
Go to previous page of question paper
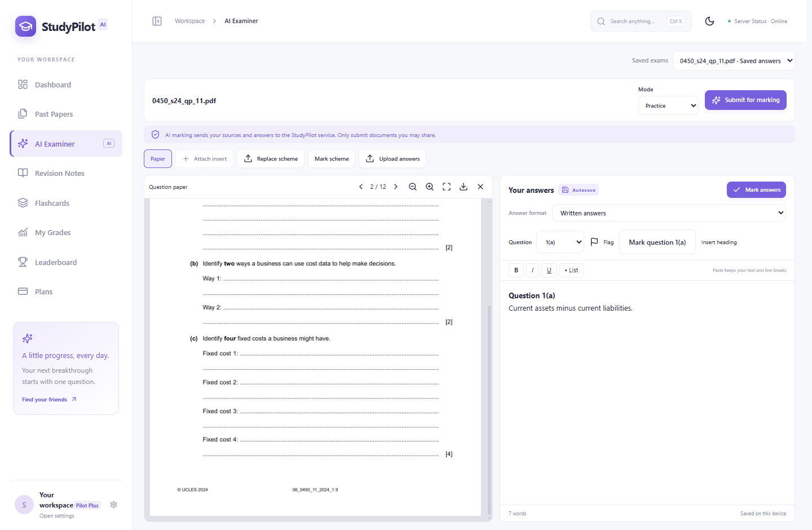[x=361, y=187]
